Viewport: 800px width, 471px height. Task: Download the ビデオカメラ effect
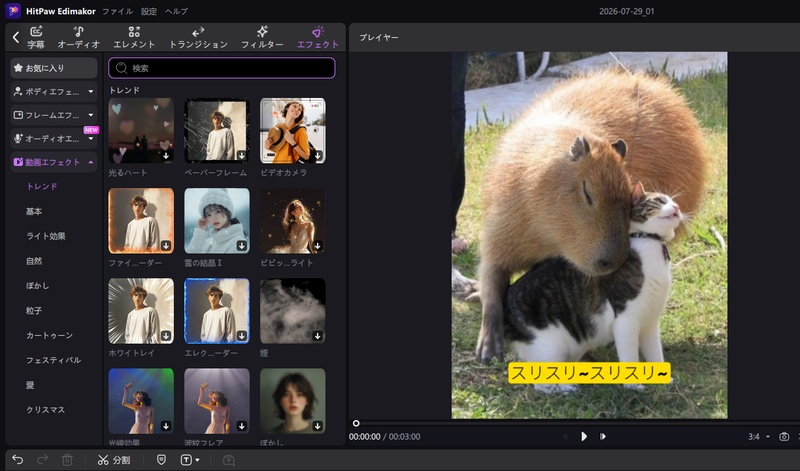click(x=317, y=156)
